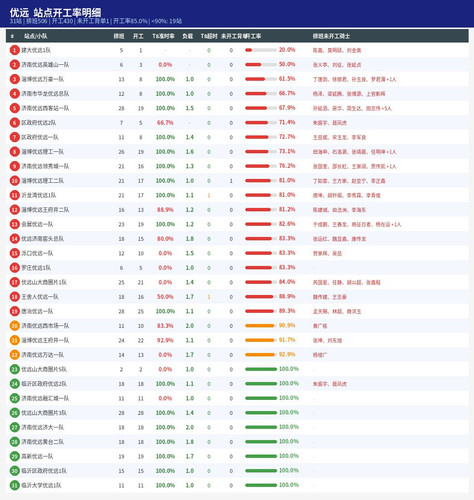This screenshot has width=474, height=500.
Task: Click the green rank 26 badge
Action: pyautogui.click(x=14, y=413)
